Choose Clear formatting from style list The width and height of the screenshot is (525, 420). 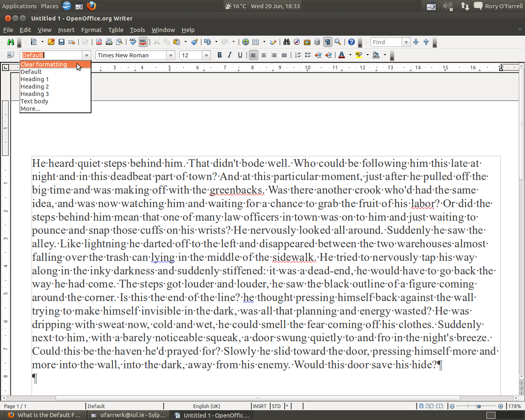[55, 64]
